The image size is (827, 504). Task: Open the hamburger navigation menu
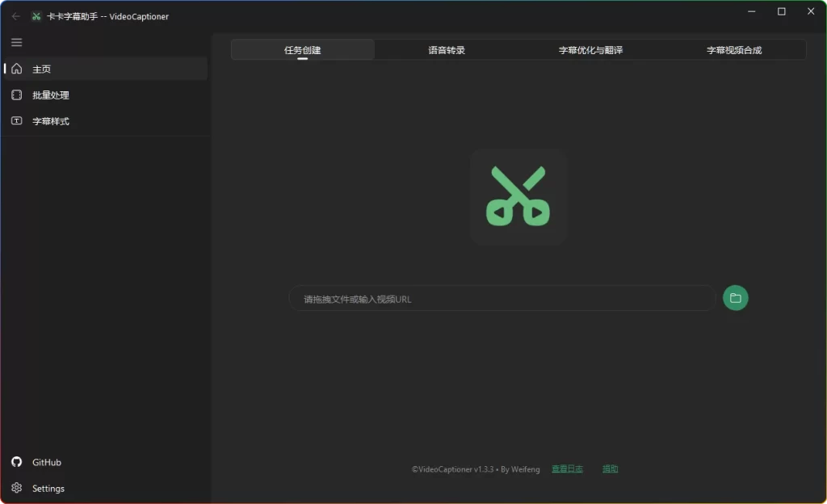(x=16, y=42)
